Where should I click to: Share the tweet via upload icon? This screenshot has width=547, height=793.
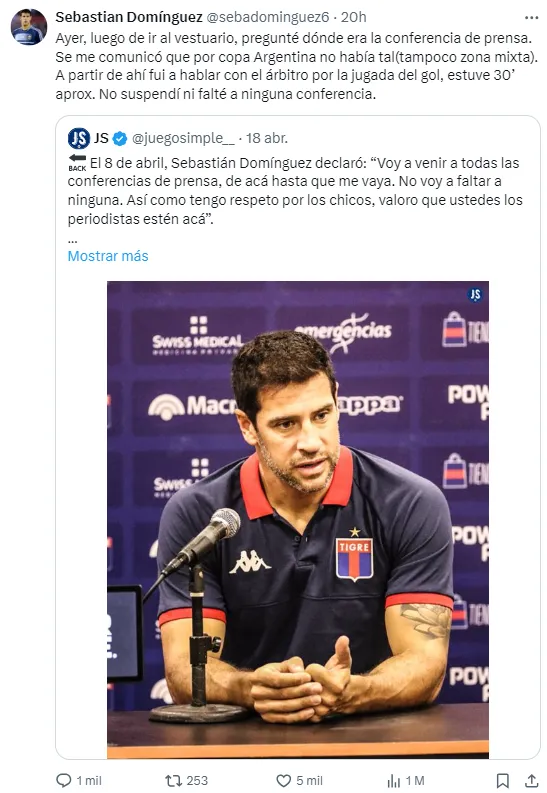[x=531, y=780]
